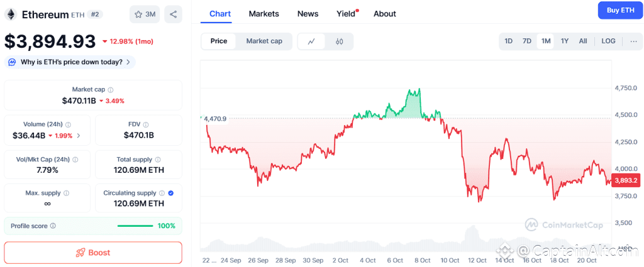Viewport: 644px width, 267px height.
Task: Click the Profile score info icon
Action: point(53,226)
